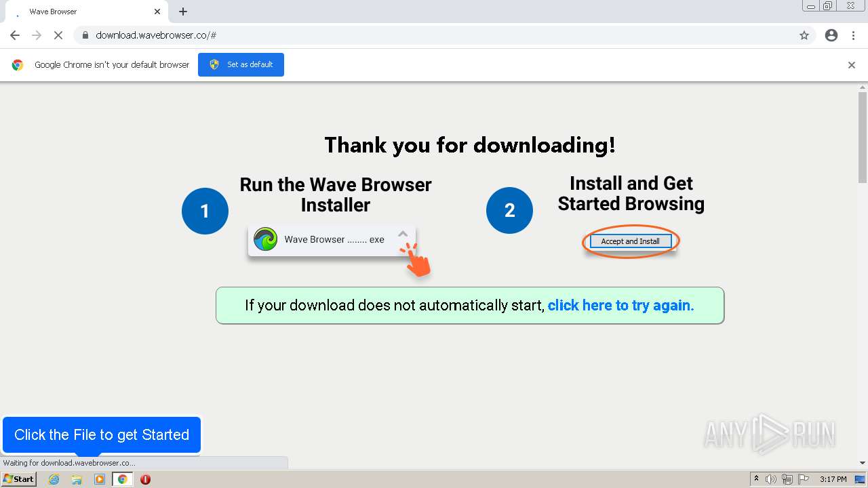Image resolution: width=868 pixels, height=488 pixels.
Task: Click the Chrome logo in the infobar
Action: click(18, 65)
